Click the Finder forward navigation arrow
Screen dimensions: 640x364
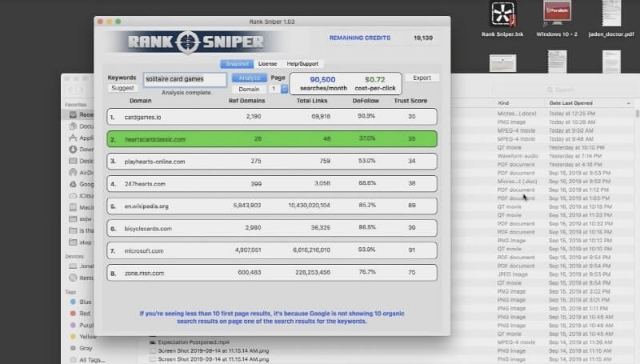(x=81, y=90)
